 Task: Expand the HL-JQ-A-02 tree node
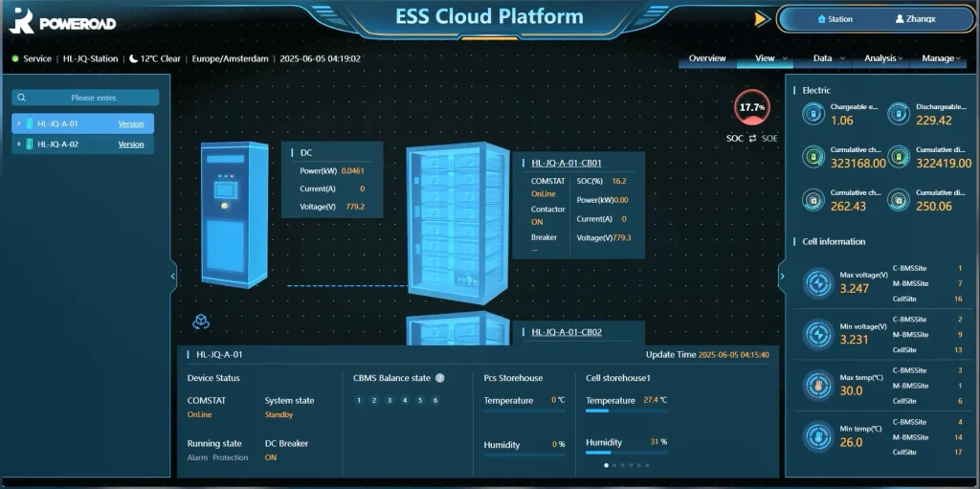(18, 144)
